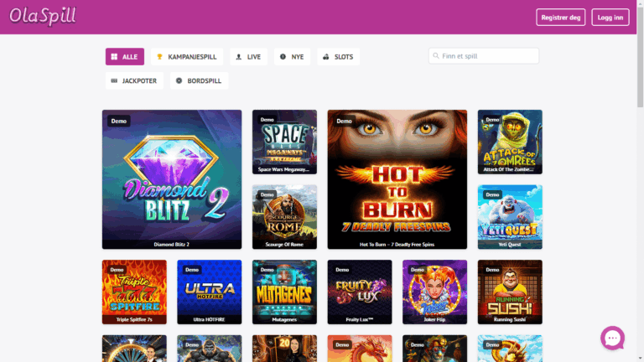Open Attack Of The Zombies game tile
This screenshot has height=362, width=644.
tap(510, 142)
